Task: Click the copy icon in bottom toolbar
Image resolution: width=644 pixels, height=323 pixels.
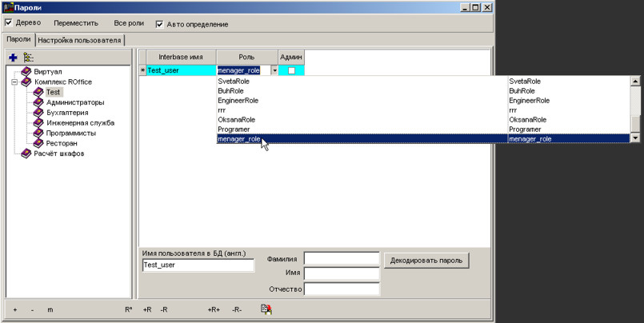Action: click(266, 309)
